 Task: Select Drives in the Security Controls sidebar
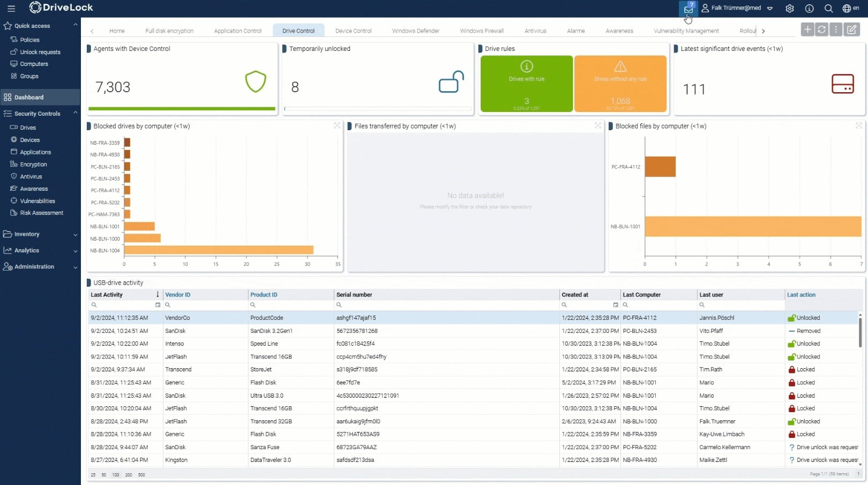click(x=27, y=128)
